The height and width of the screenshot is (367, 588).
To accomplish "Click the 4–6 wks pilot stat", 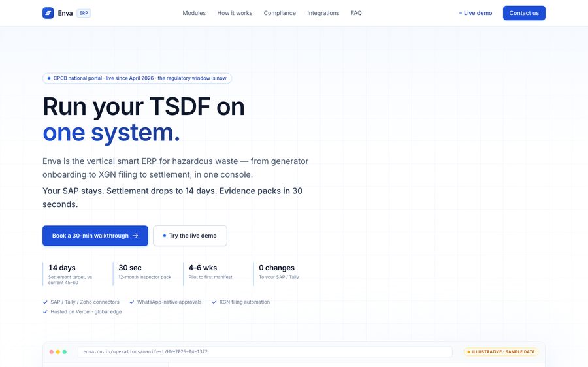I will pos(216,274).
